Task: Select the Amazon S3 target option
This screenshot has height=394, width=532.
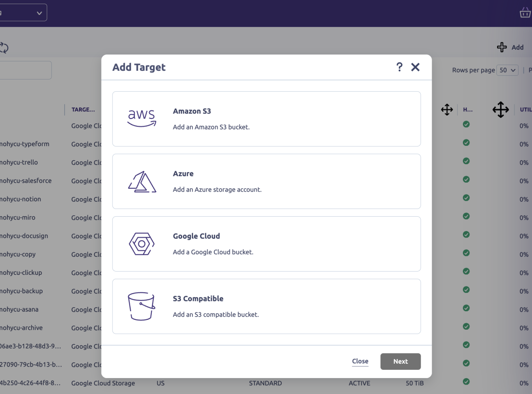Action: coord(266,119)
